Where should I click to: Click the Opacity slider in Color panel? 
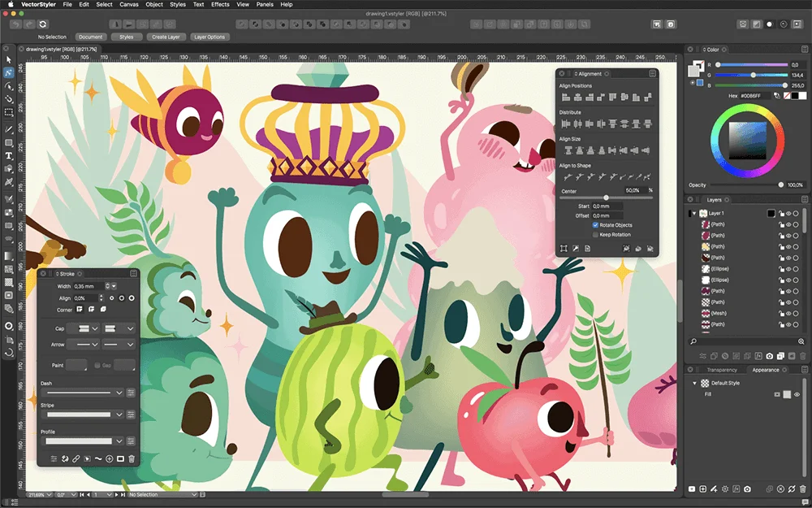click(745, 185)
